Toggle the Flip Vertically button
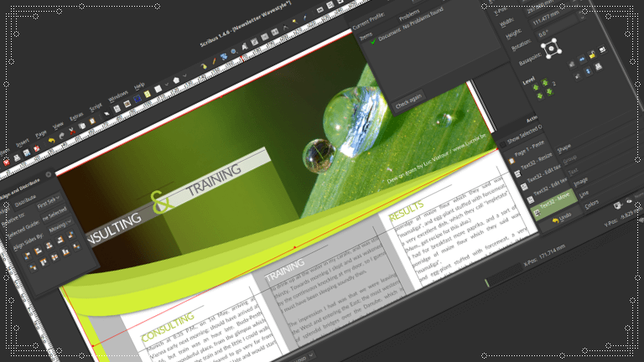The height and width of the screenshot is (362, 644). [588, 72]
